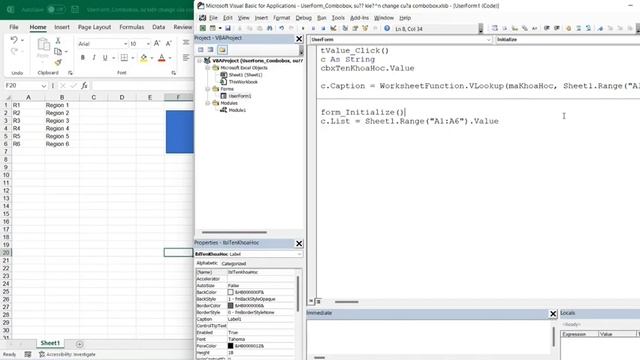Open the VBA Tools menu
640x360 pixels.
(338, 18)
